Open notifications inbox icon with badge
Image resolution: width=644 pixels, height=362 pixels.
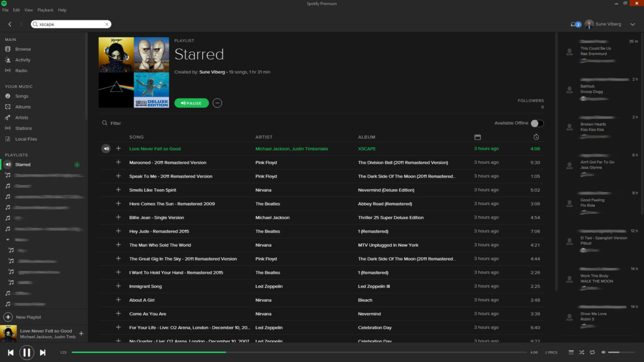pos(575,24)
